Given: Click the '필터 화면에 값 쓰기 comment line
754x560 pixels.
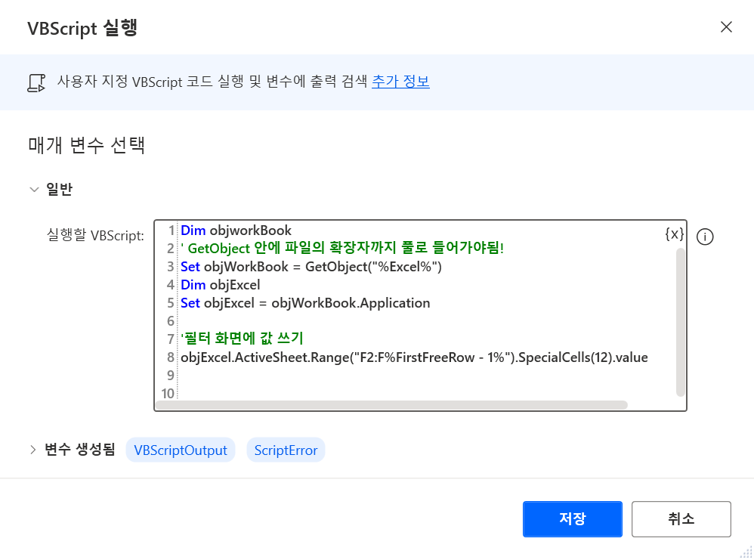Looking at the screenshot, I should (x=242, y=339).
